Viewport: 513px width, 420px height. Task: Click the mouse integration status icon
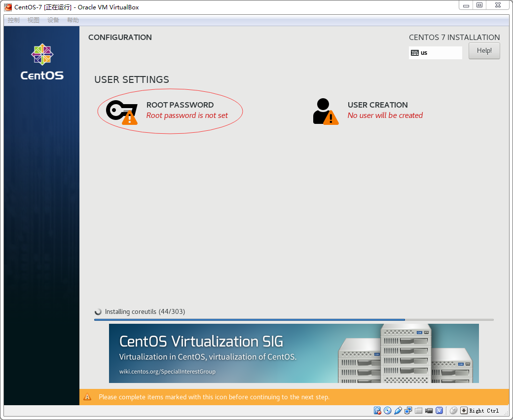click(x=454, y=411)
